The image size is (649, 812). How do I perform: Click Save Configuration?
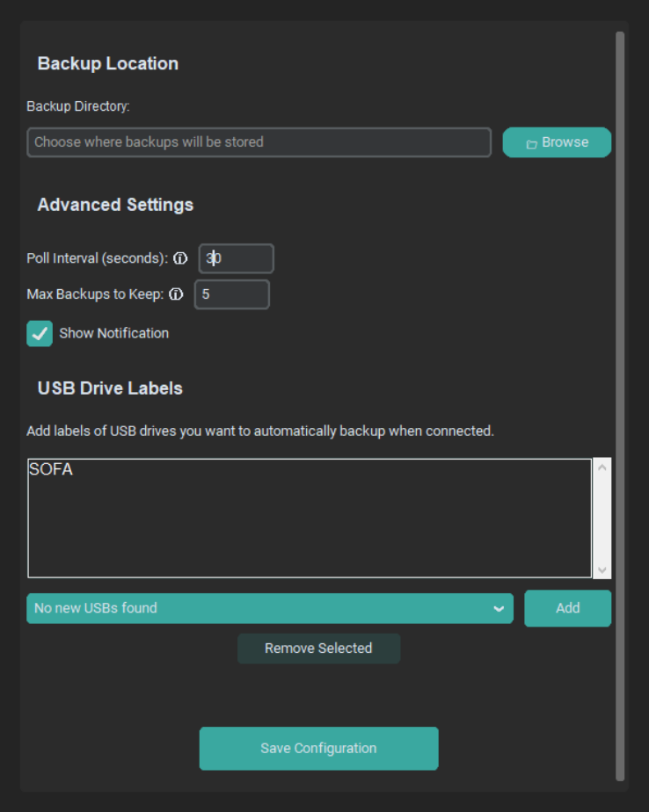point(318,748)
